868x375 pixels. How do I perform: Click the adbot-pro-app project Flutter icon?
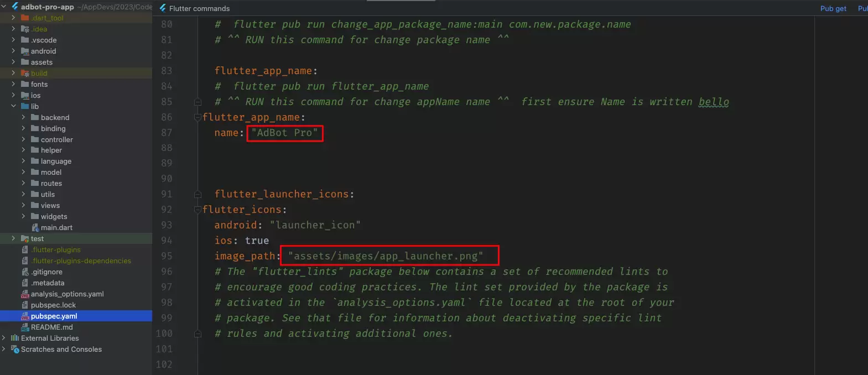[15, 7]
